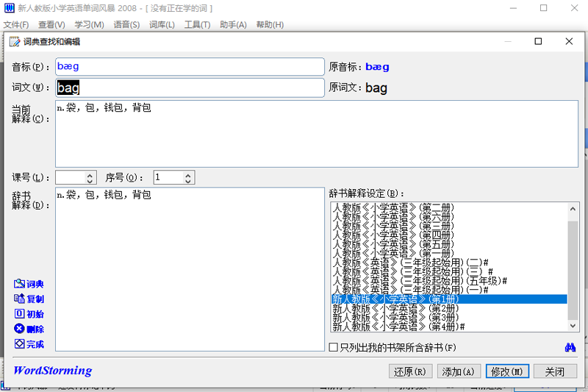The height and width of the screenshot is (392, 588).
Task: Click the 词文(W) input field
Action: (190, 88)
